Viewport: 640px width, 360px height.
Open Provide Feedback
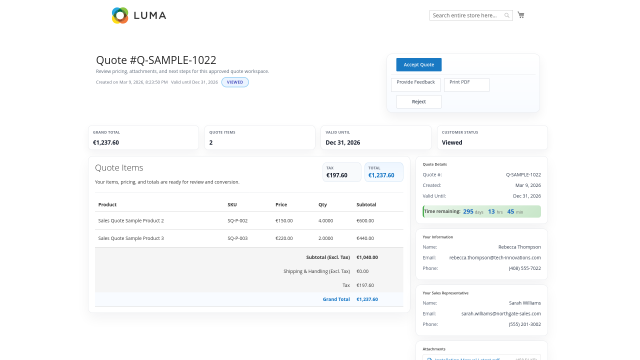point(416,84)
